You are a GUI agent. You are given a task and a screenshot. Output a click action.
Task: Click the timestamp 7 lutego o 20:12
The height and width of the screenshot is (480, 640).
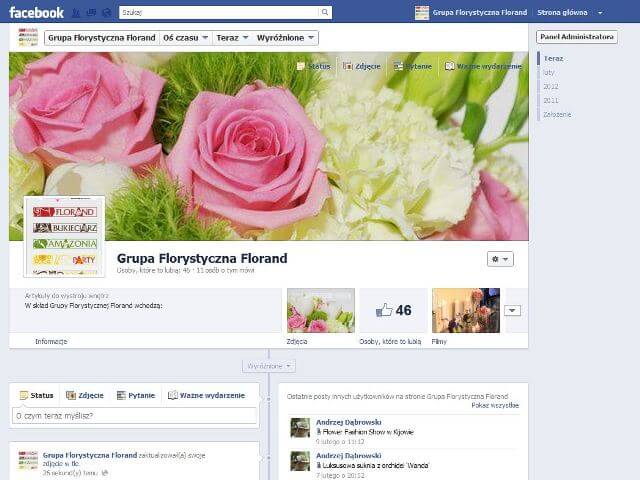[340, 475]
